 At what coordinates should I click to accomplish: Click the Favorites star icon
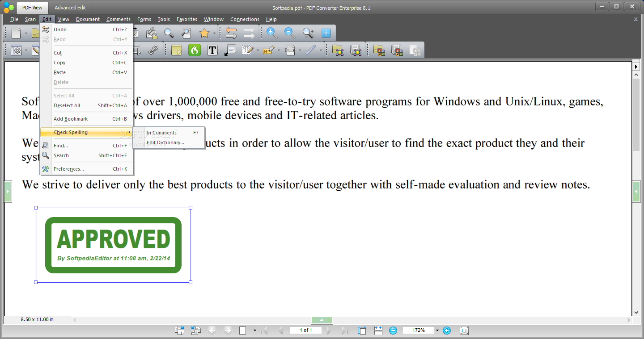pos(204,33)
